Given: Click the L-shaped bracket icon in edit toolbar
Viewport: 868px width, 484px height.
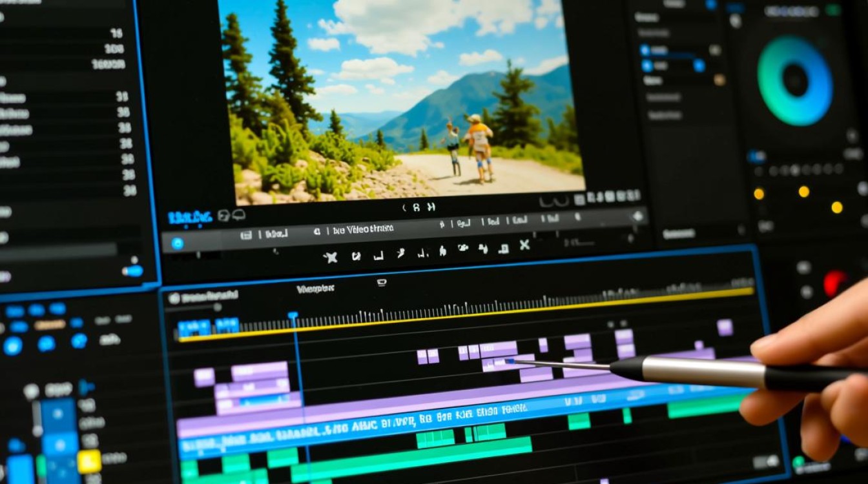Looking at the screenshot, I should (378, 256).
